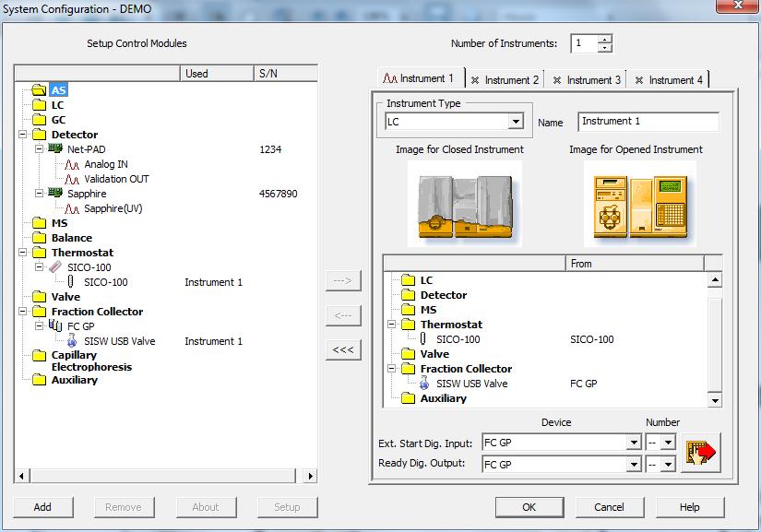761x532 pixels.
Task: Open Ready Dig. Output number dropdown
Action: pos(669,465)
